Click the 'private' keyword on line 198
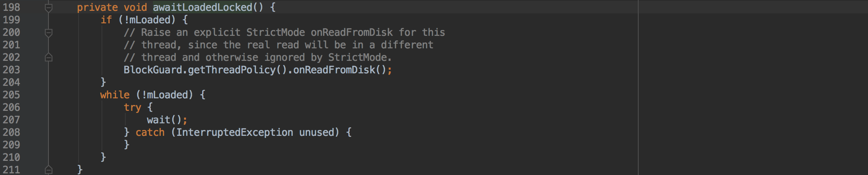The height and width of the screenshot is (175, 868). pyautogui.click(x=97, y=7)
